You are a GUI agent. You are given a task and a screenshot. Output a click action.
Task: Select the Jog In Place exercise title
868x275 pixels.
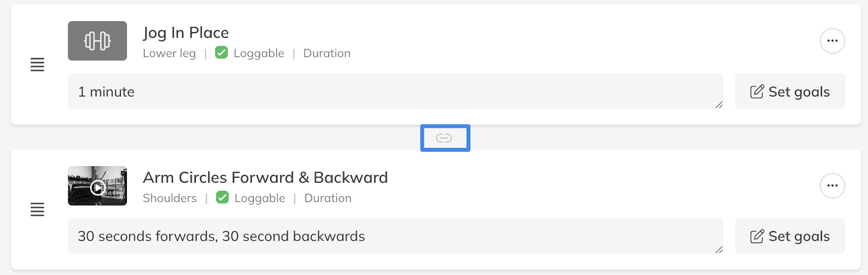point(186,33)
